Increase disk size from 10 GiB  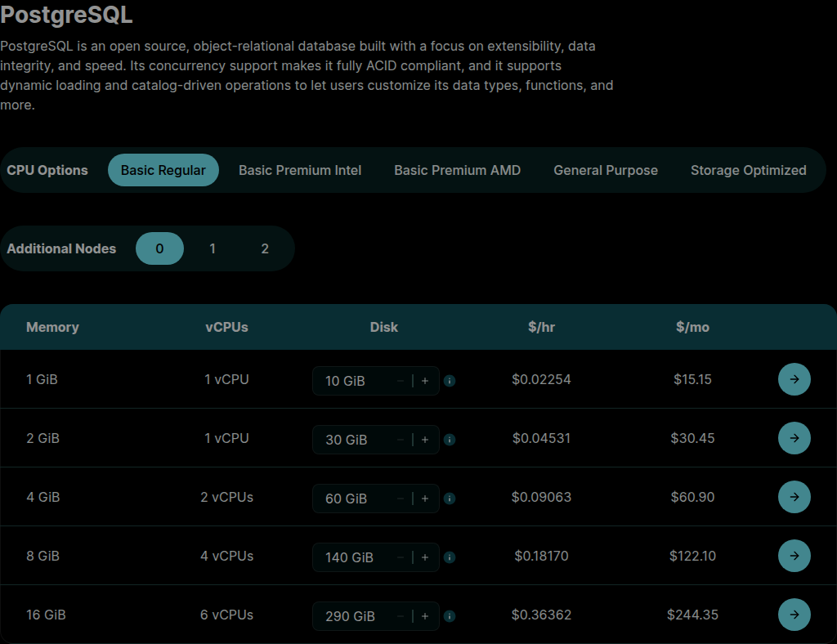(x=425, y=381)
